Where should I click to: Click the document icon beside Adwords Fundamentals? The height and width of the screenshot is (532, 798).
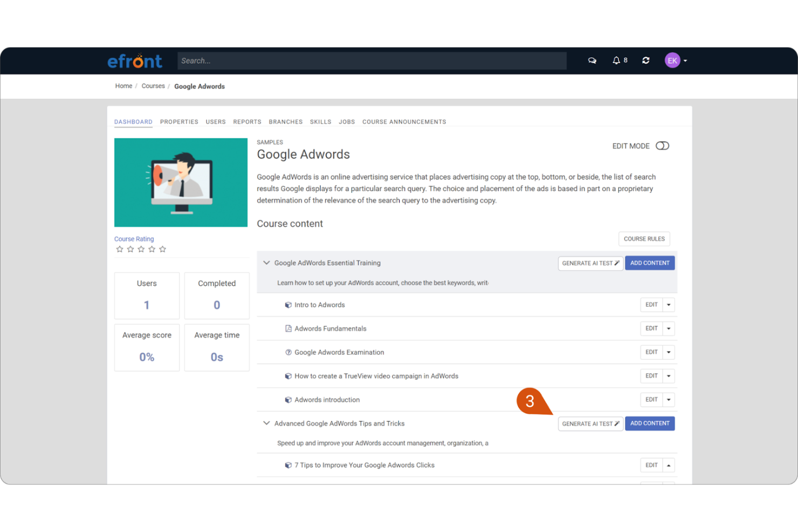pos(288,329)
